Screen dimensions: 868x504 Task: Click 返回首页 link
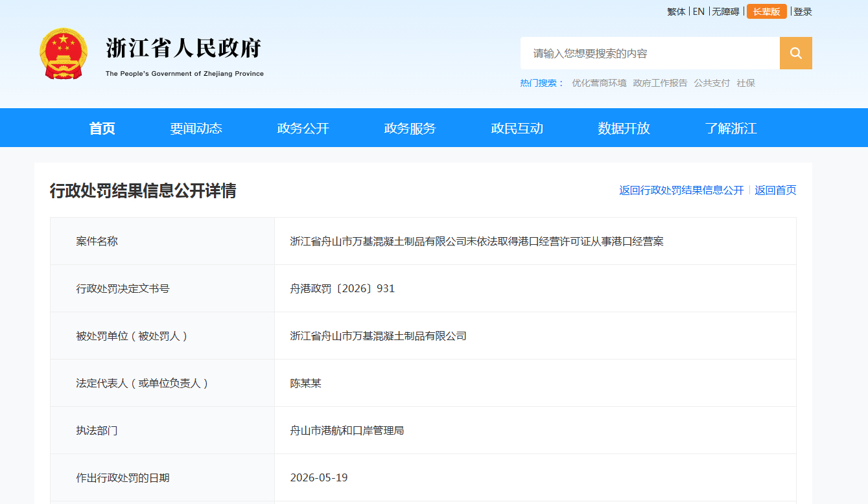click(x=775, y=190)
